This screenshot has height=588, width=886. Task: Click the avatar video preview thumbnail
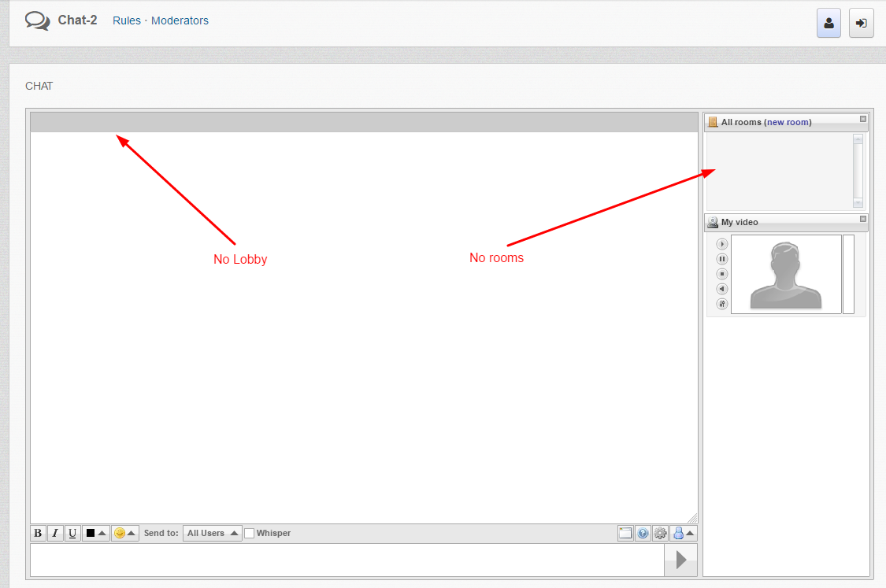(x=786, y=275)
